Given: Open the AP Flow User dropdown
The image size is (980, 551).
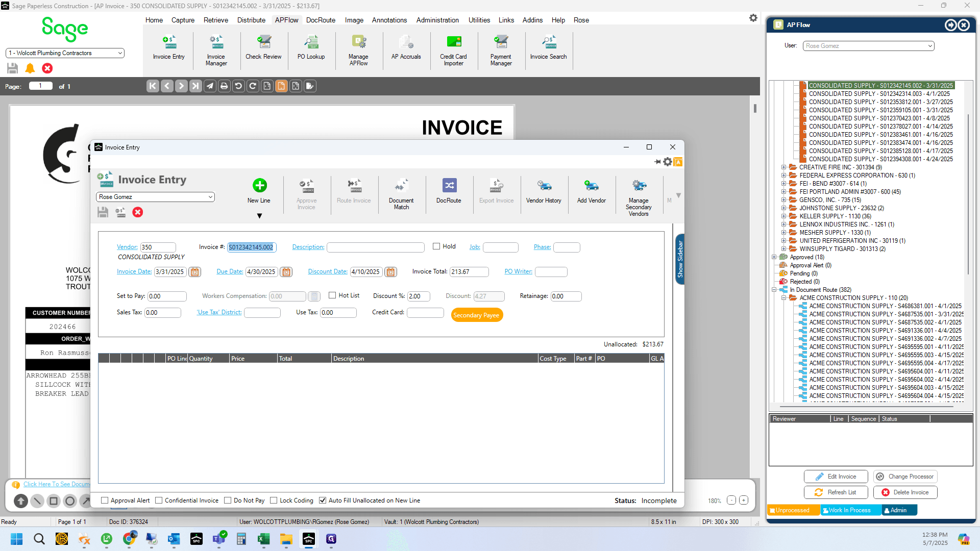Looking at the screenshot, I should point(868,46).
